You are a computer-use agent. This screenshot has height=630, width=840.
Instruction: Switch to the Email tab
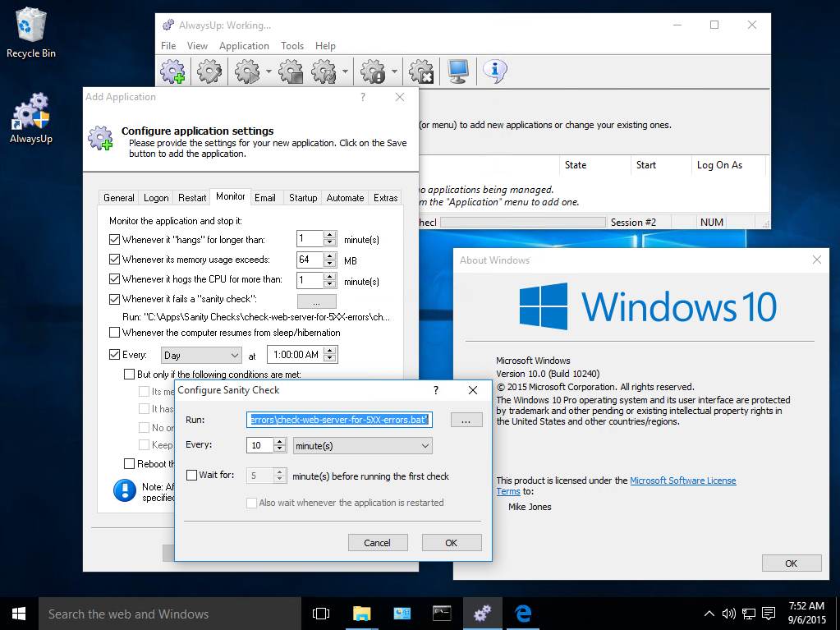coord(265,198)
